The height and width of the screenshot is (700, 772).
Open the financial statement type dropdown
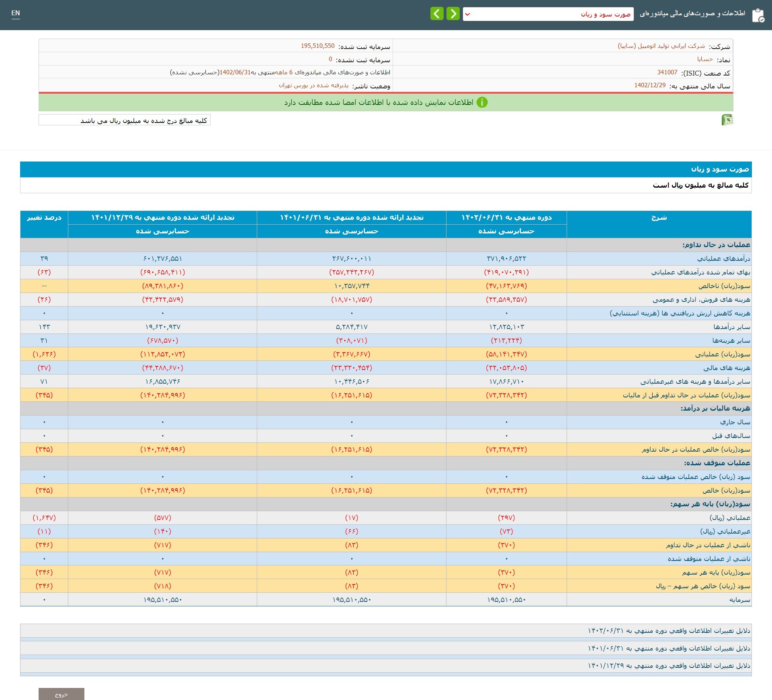click(548, 14)
